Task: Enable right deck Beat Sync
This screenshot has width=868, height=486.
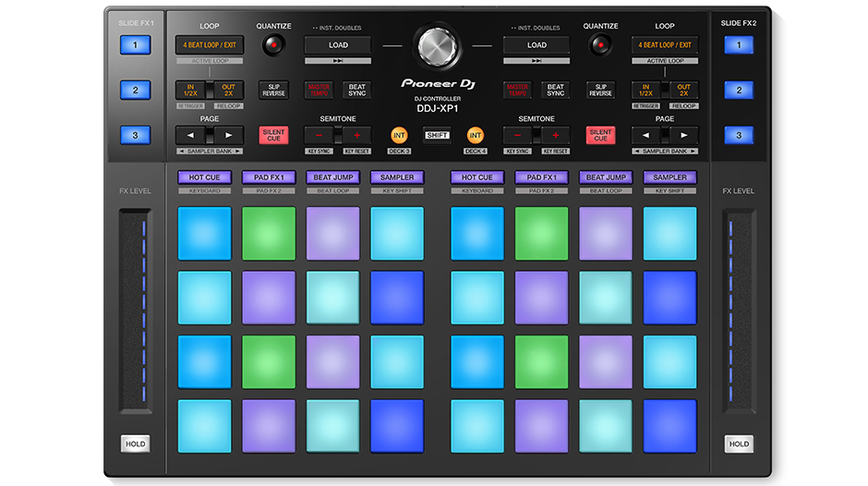Action: pyautogui.click(x=555, y=90)
